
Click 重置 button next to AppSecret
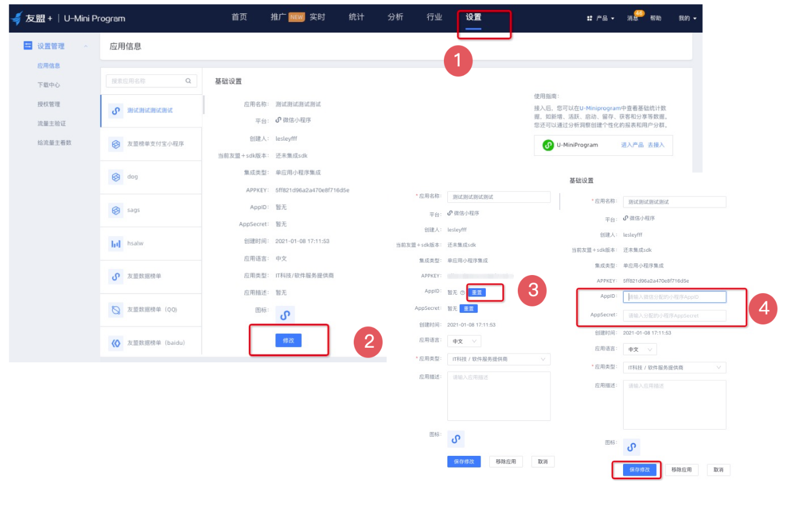pos(468,308)
